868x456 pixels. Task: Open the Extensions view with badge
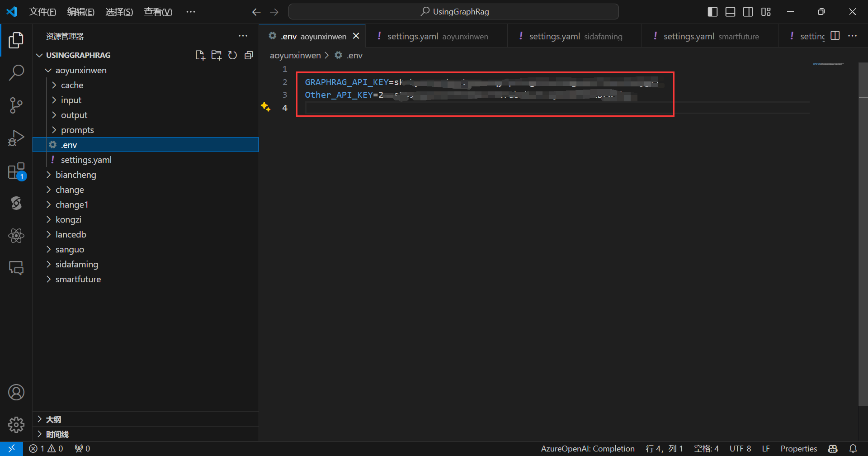pyautogui.click(x=16, y=171)
